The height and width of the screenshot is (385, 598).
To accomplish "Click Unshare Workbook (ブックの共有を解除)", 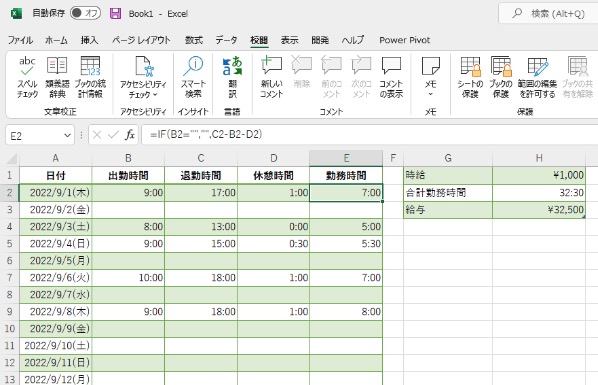I will [x=578, y=77].
